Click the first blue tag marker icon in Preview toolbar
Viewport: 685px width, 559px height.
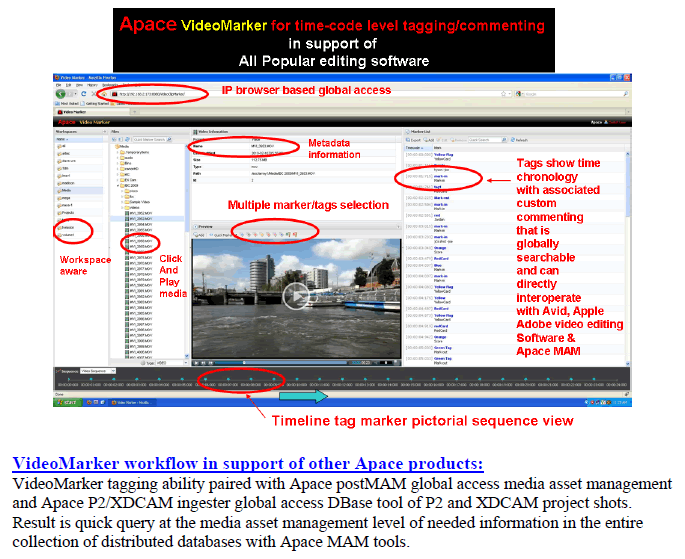tap(242, 235)
